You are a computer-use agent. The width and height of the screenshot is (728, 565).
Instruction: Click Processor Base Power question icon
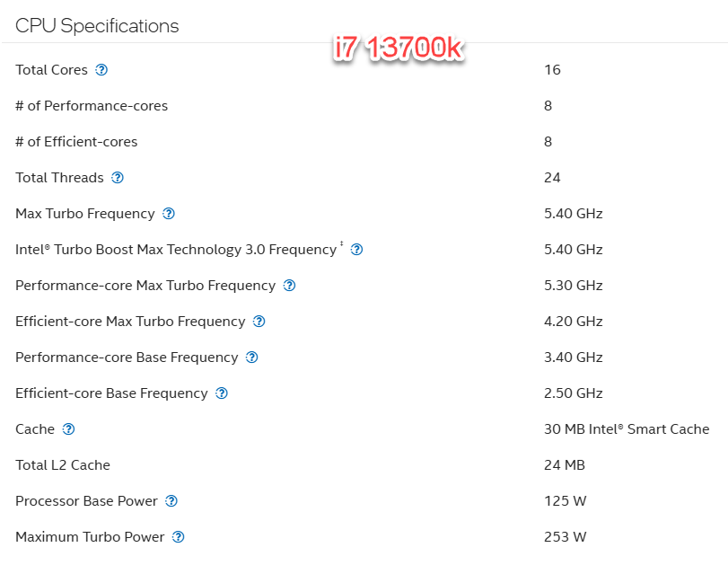171,501
